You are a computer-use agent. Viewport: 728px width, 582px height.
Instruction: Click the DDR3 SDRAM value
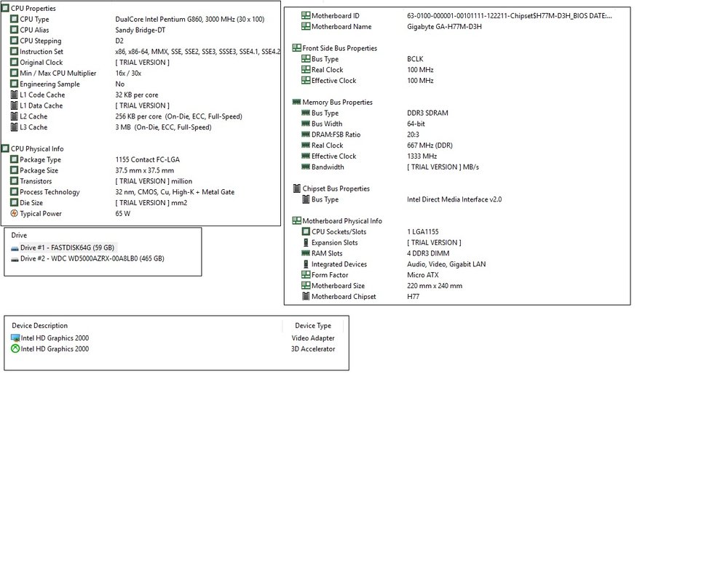point(427,113)
